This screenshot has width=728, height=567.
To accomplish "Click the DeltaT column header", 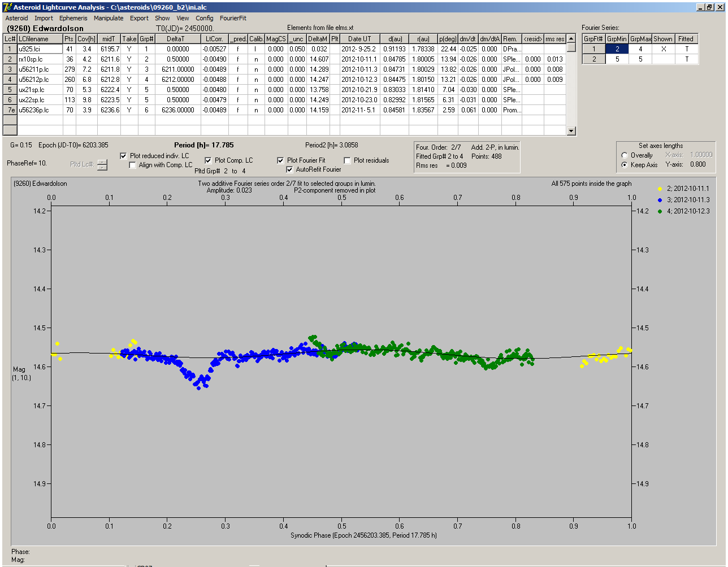I will pyautogui.click(x=178, y=39).
